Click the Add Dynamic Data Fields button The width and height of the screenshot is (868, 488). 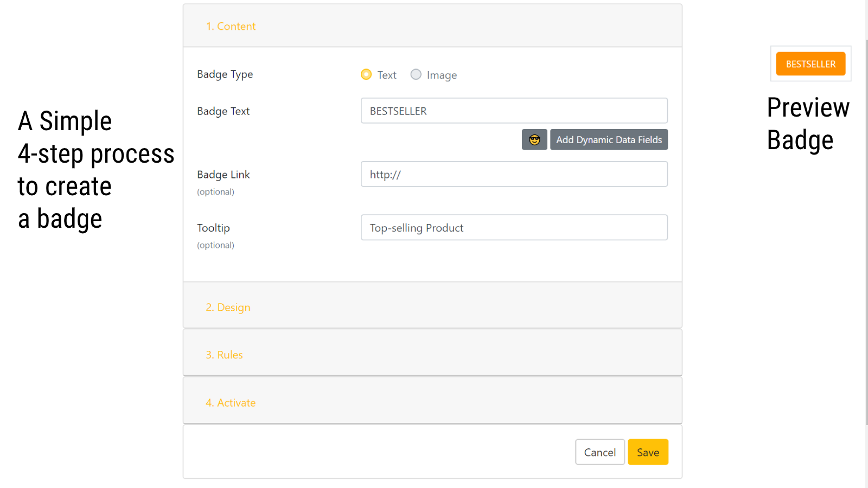click(609, 140)
